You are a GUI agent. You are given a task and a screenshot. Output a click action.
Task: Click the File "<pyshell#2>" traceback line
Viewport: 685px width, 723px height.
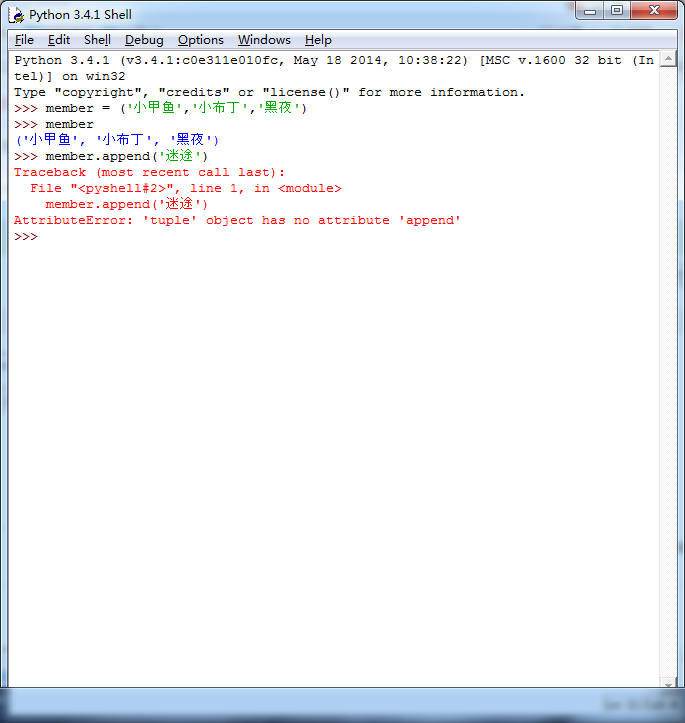[186, 189]
